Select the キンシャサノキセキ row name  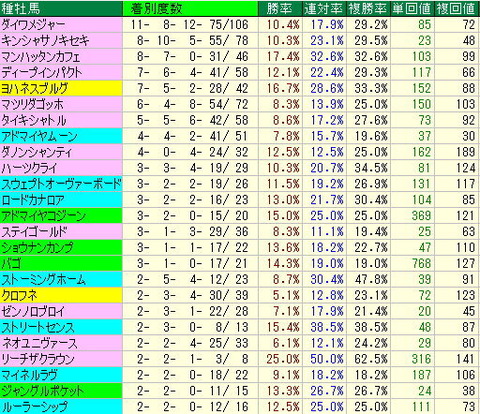click(x=61, y=41)
